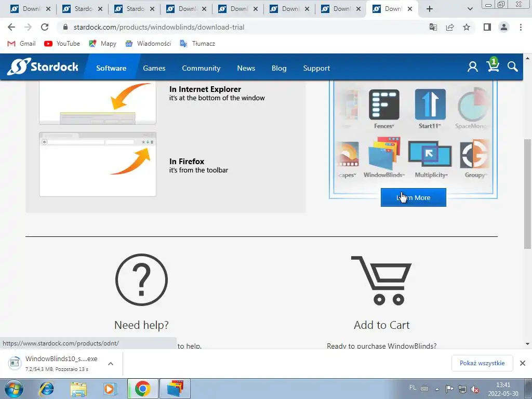Open the Action Center flag tray icon
532x399 pixels.
(x=449, y=389)
